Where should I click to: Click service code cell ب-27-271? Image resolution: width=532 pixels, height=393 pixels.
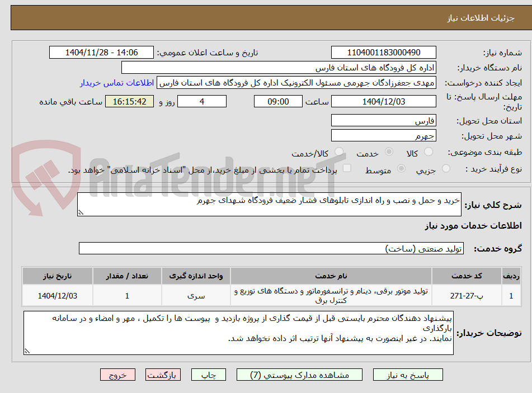pyautogui.click(x=467, y=296)
